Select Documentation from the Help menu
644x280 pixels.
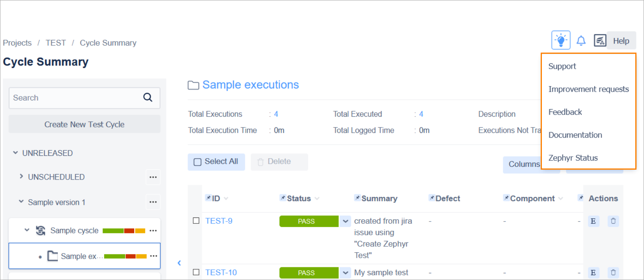click(575, 135)
